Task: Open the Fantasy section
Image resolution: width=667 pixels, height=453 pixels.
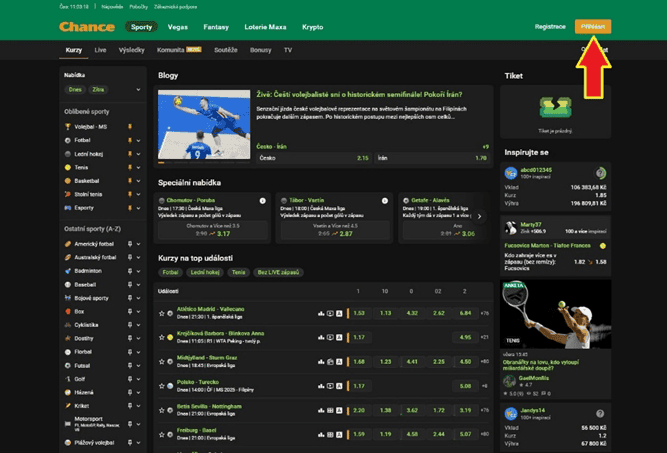Action: pos(216,27)
